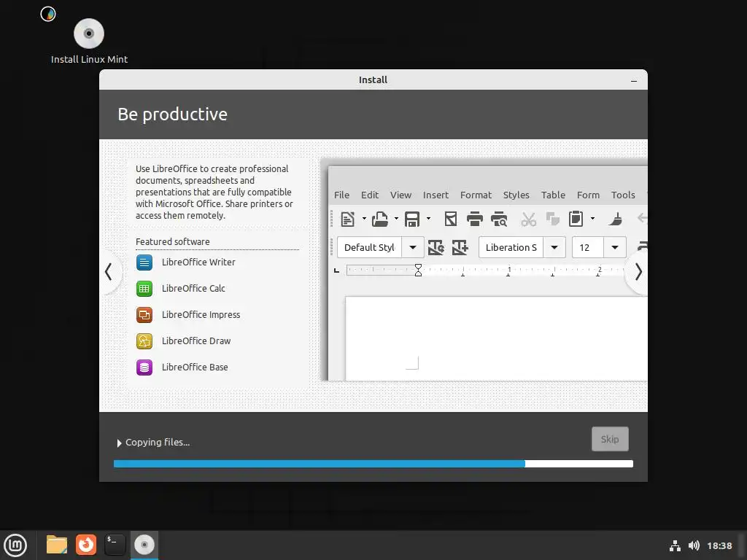Open the Save dropdown arrow
This screenshot has width=747, height=560.
tap(428, 219)
